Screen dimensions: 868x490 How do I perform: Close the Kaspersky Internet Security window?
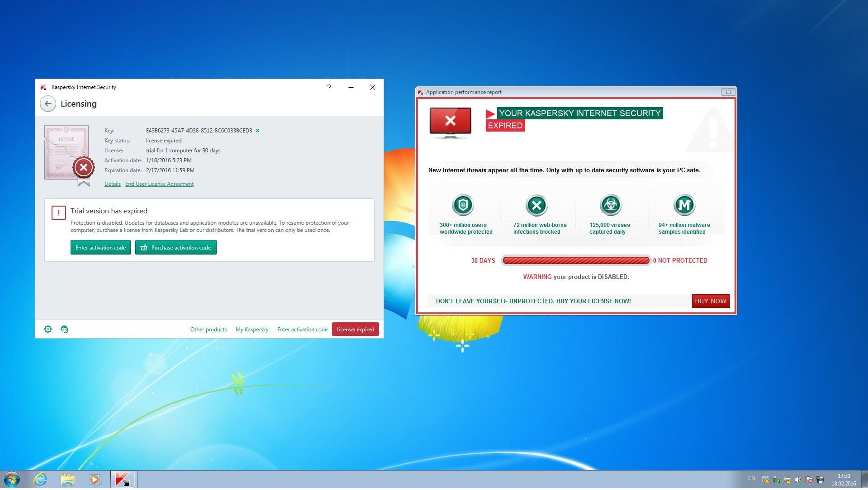tap(373, 87)
